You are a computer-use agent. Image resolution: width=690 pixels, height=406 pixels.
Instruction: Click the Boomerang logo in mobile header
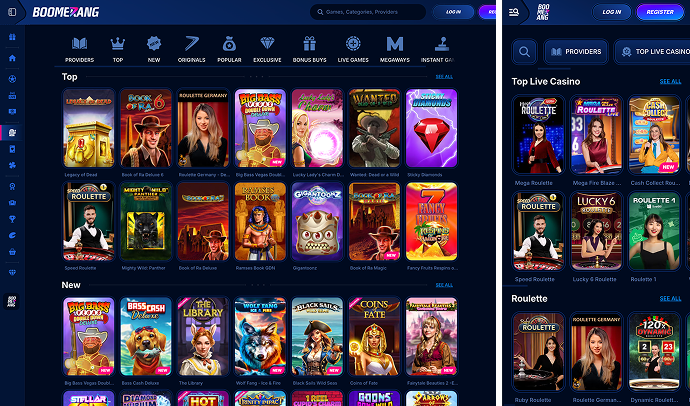pos(543,12)
